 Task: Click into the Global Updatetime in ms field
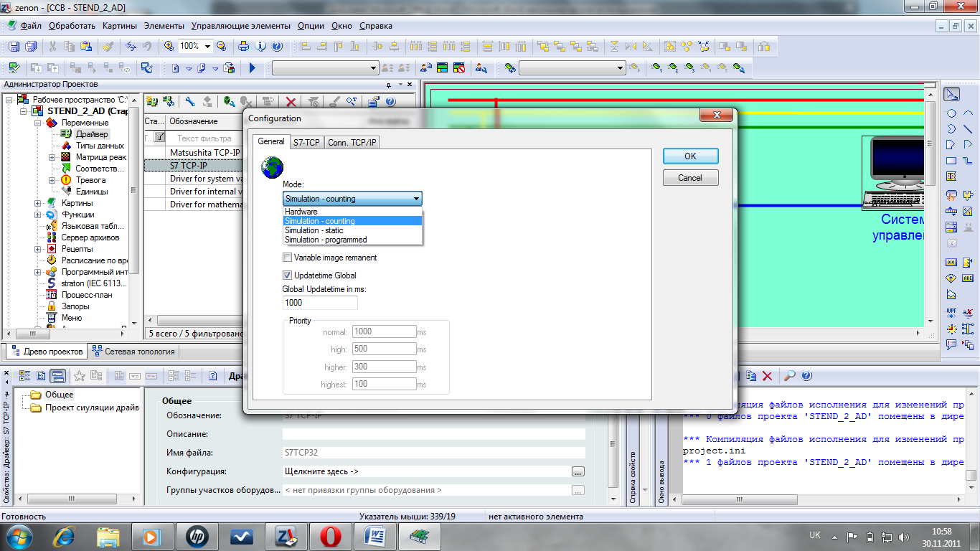[320, 303]
